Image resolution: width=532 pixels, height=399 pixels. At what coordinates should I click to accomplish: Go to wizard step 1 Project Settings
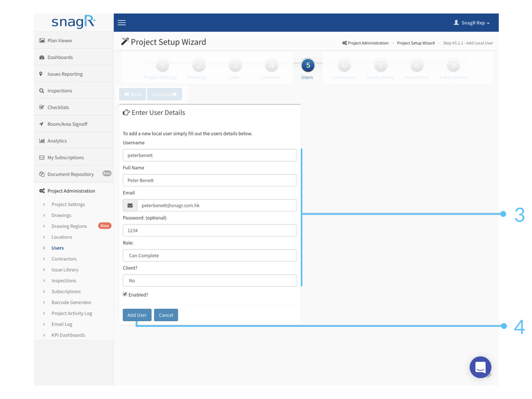(x=162, y=65)
